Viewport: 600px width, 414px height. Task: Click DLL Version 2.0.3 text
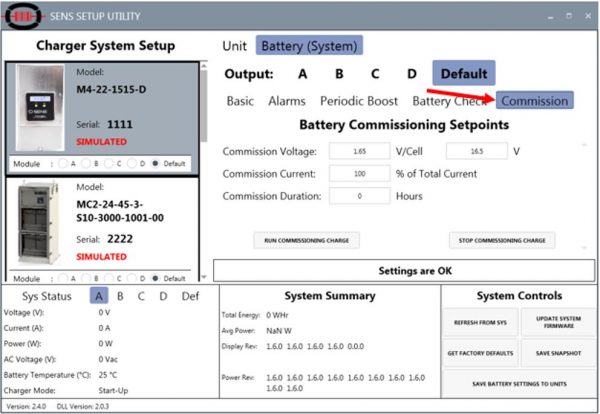83,406
